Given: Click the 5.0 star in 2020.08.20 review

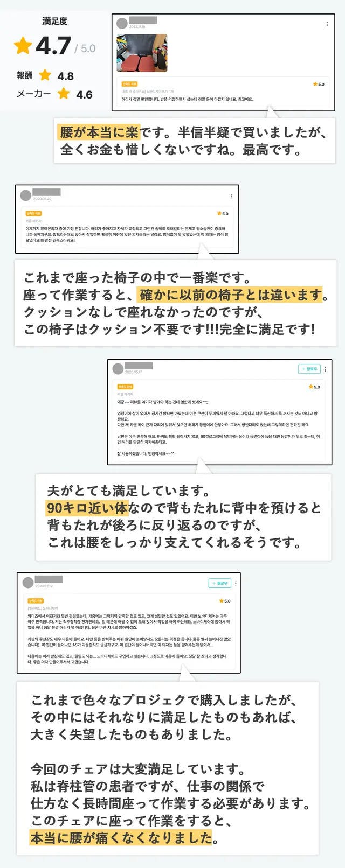Looking at the screenshot, I should [x=219, y=214].
